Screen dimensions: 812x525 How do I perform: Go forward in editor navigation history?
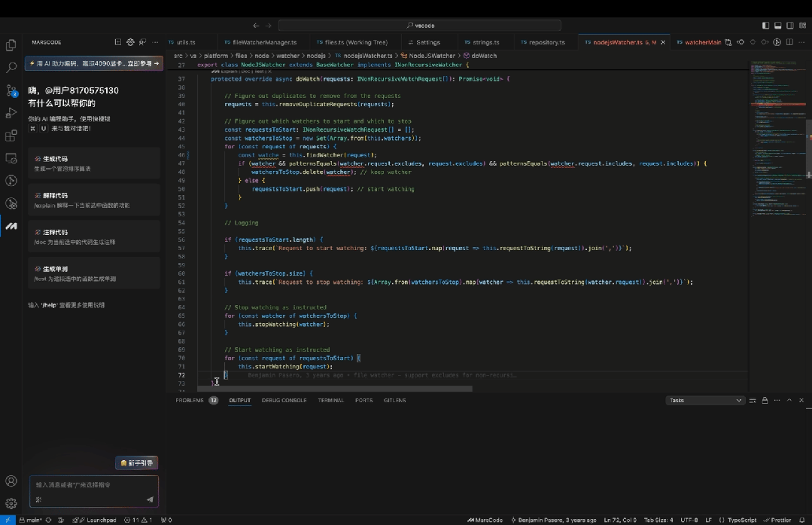pos(268,26)
